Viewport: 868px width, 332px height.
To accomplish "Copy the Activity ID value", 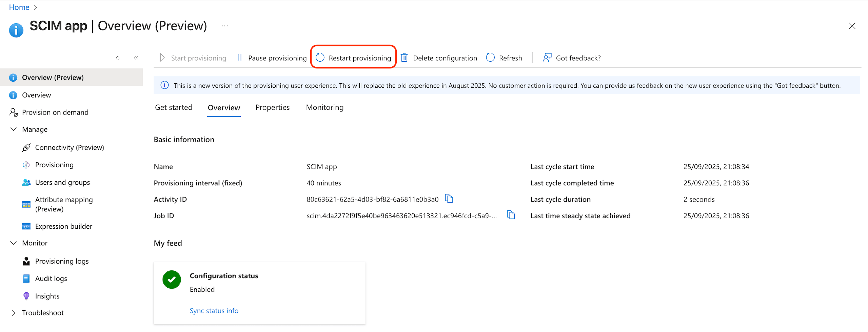I will click(449, 199).
